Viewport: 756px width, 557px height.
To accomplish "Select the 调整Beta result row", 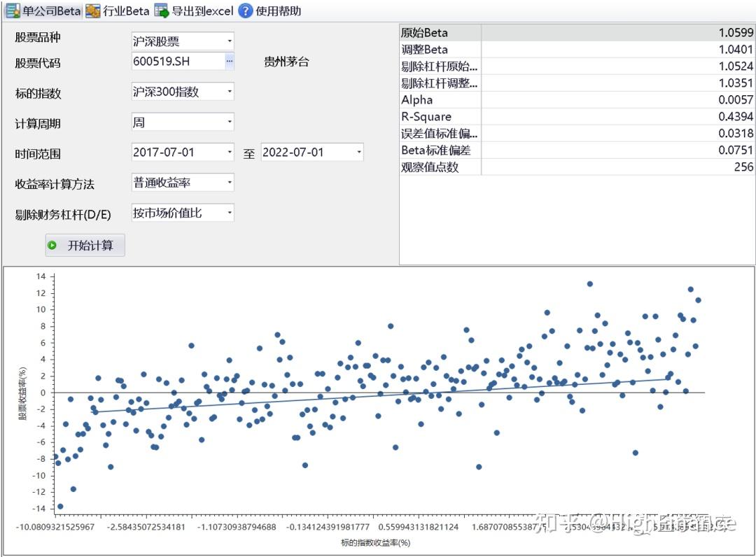I will click(577, 49).
